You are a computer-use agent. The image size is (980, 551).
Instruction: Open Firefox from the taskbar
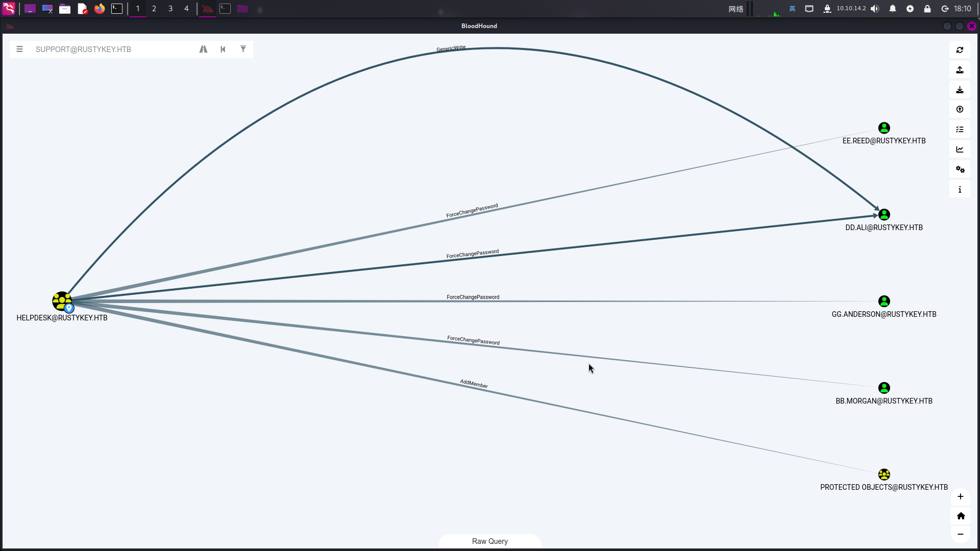click(100, 9)
